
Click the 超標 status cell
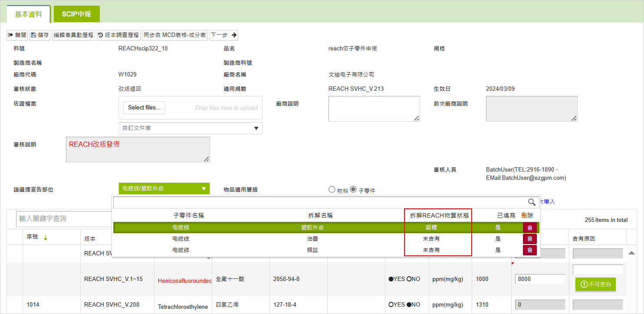[x=431, y=227]
